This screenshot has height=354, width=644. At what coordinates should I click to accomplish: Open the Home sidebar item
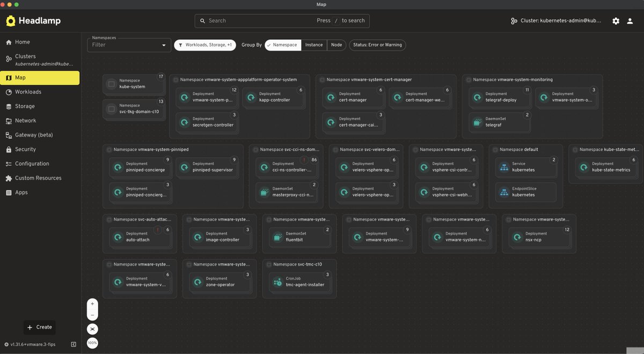pos(40,42)
